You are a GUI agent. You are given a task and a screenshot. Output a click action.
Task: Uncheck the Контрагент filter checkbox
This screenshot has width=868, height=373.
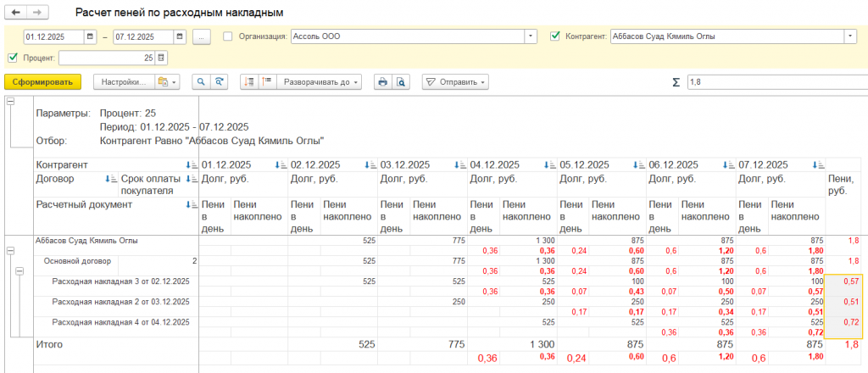[x=555, y=36]
